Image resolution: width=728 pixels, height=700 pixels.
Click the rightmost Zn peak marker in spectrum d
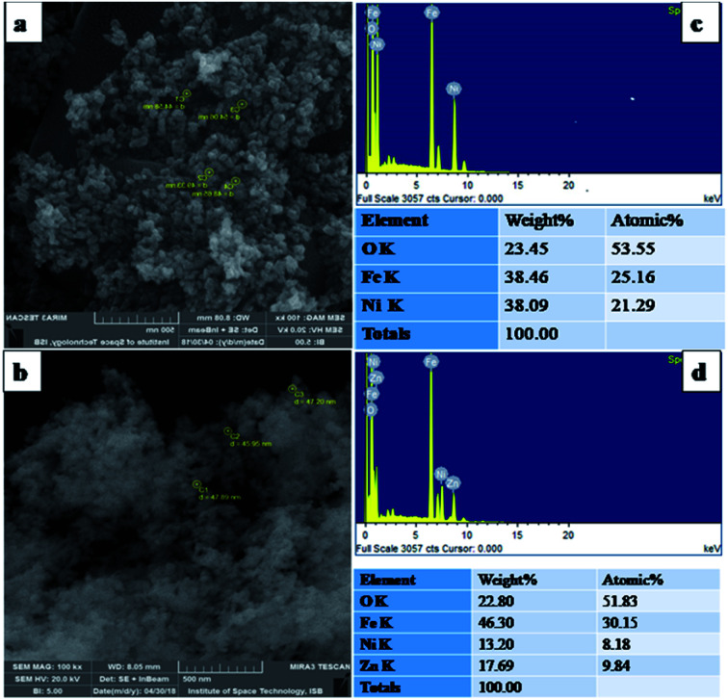454,480
